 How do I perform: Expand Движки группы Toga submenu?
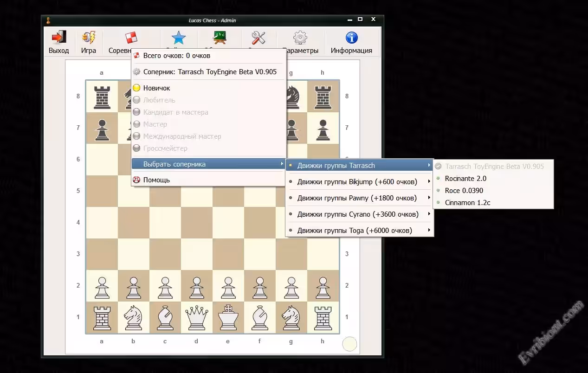point(355,231)
